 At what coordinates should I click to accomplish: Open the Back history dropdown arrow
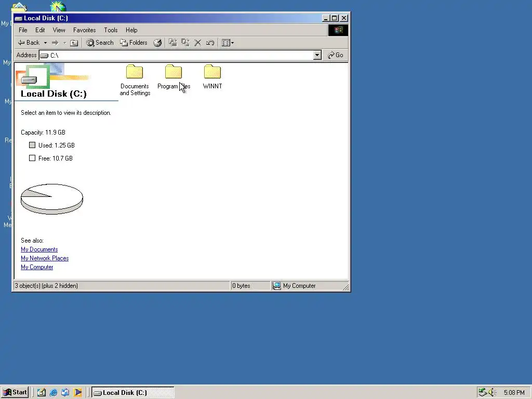coord(45,43)
